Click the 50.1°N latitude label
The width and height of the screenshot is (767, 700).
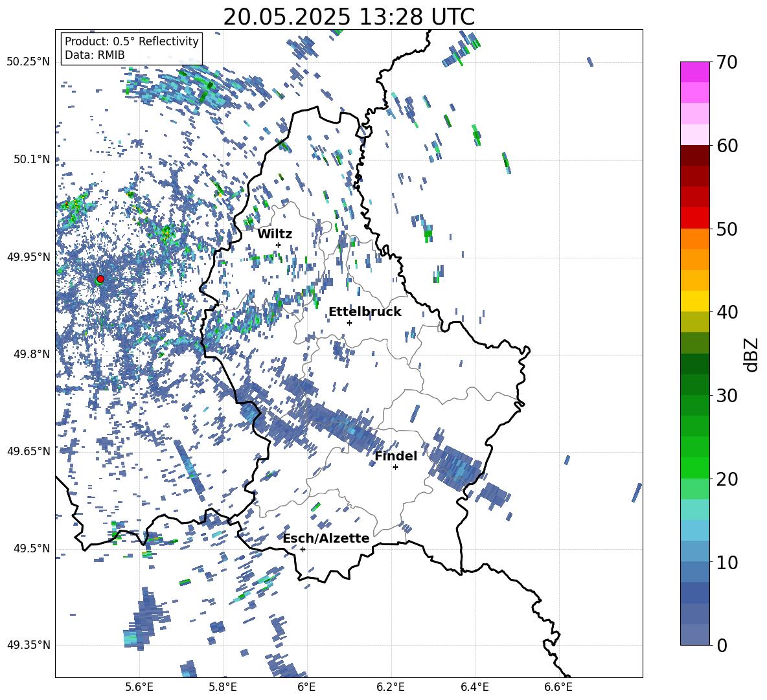point(31,159)
